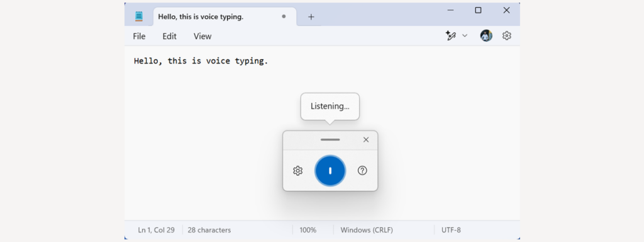644x242 pixels.
Task: Click the UTF-8 encoding indicator
Action: [451, 230]
